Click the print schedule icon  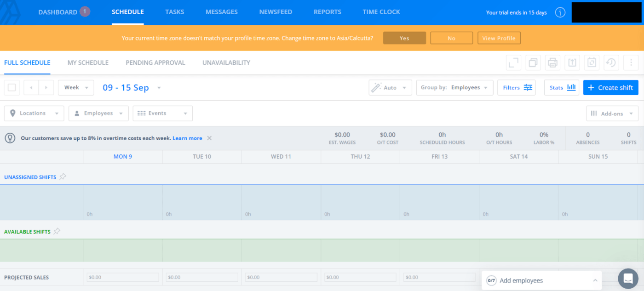(553, 63)
